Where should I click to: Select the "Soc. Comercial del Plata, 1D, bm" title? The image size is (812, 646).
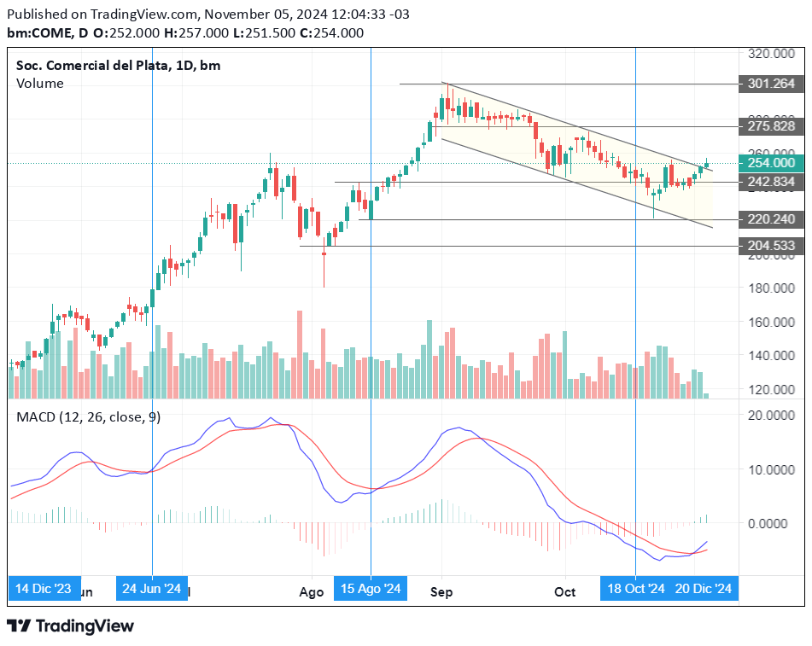[x=118, y=66]
